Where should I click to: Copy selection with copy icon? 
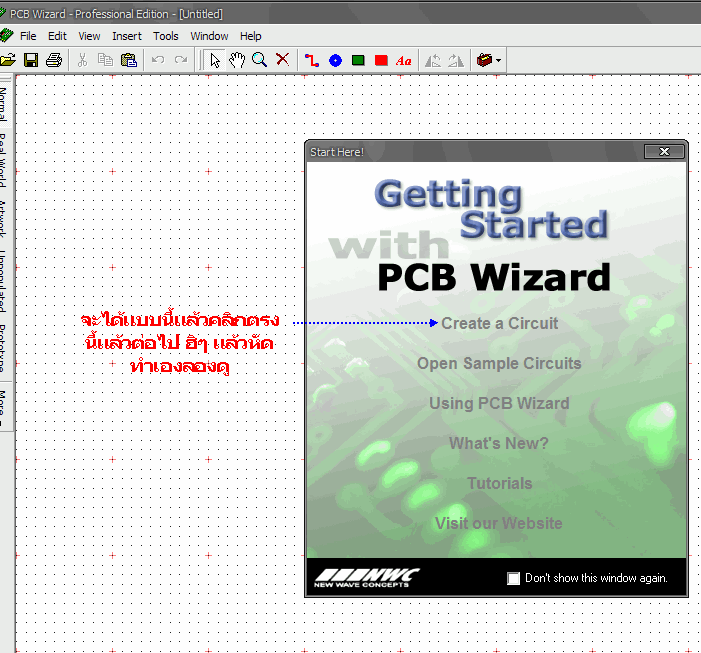coord(106,60)
